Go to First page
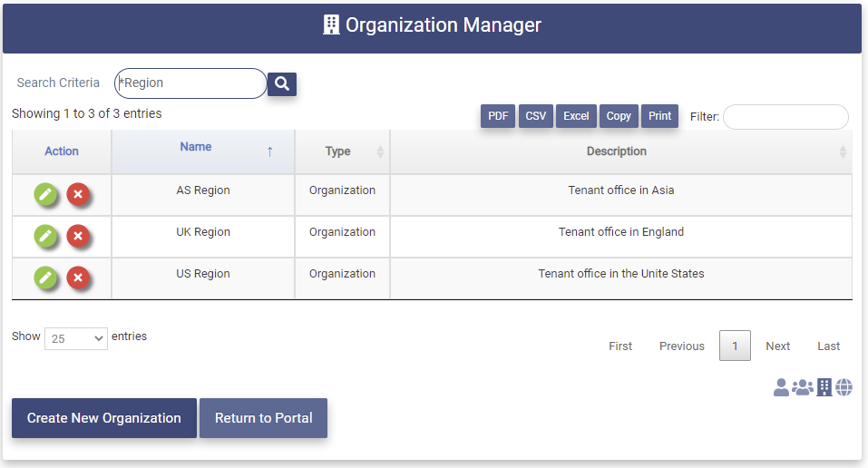Viewport: 868px width, 468px height. (620, 346)
